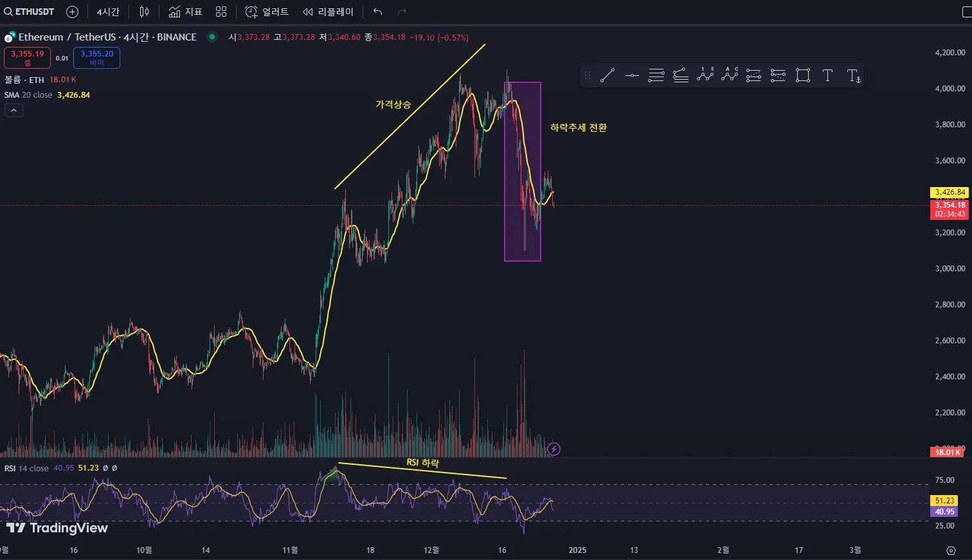Undo the last chart action

coord(378,12)
